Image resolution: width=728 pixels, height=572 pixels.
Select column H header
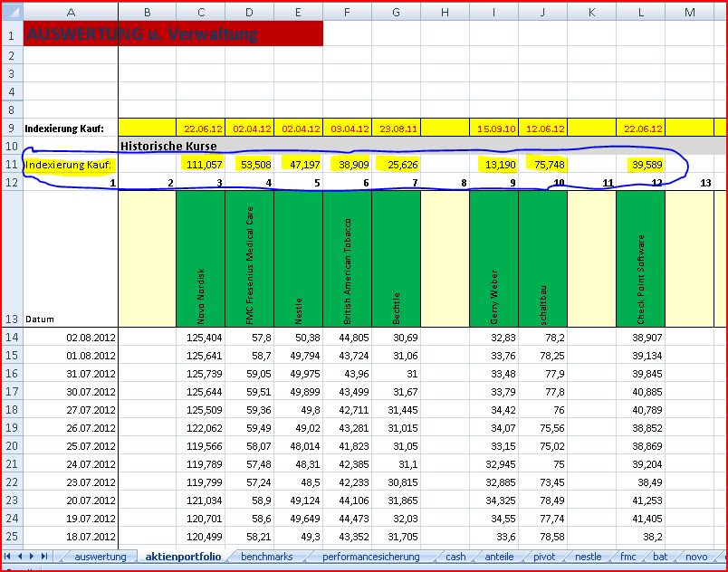pyautogui.click(x=445, y=11)
